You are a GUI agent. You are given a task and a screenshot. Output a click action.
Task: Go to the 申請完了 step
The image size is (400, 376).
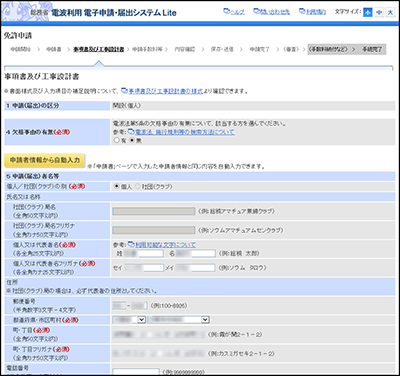click(x=259, y=49)
